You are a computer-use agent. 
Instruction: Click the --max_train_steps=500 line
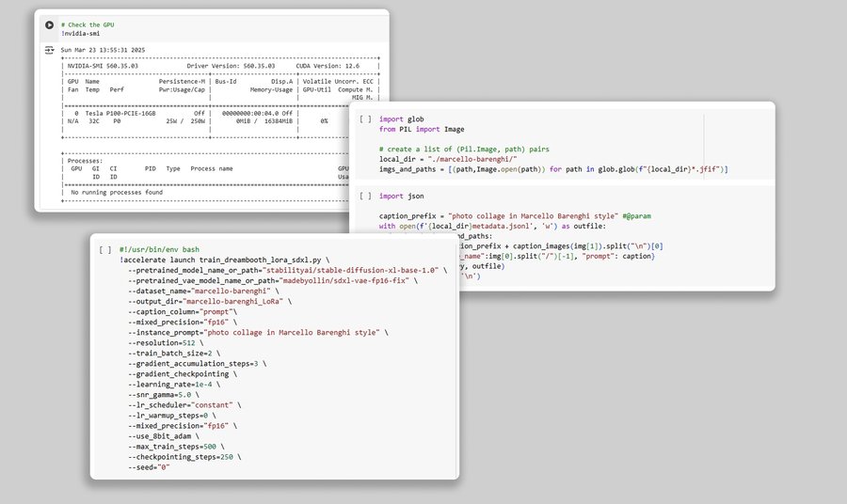click(176, 447)
